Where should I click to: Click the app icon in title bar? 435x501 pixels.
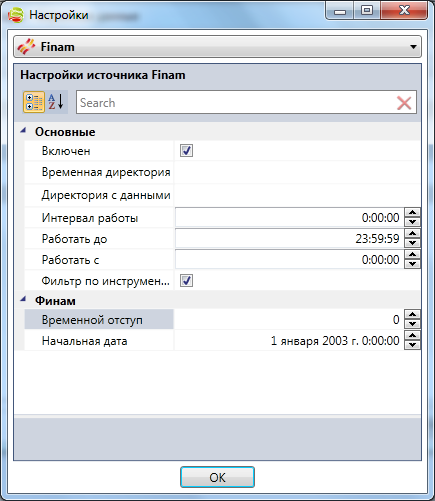point(16,15)
